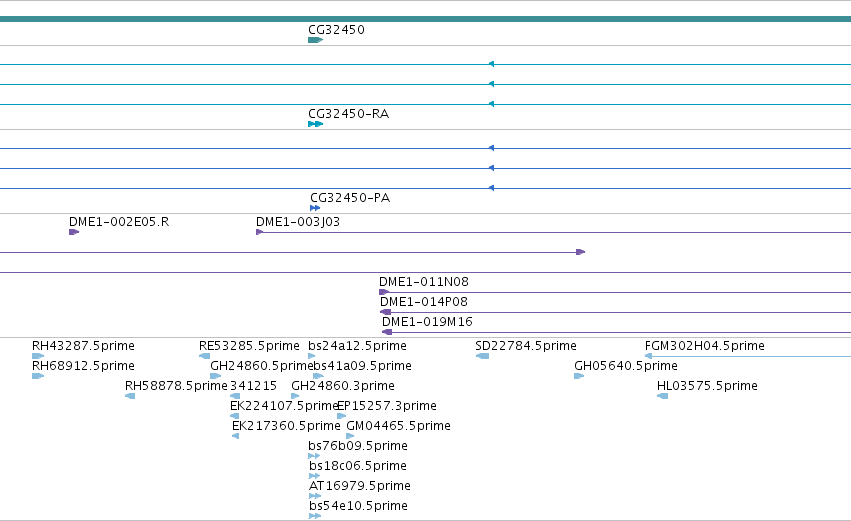Click the 341215 feature label

(253, 386)
